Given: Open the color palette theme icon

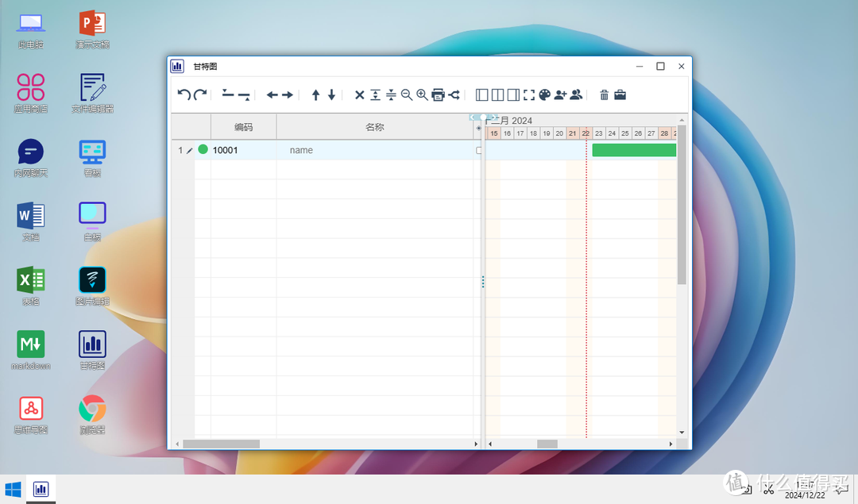Looking at the screenshot, I should pyautogui.click(x=544, y=95).
